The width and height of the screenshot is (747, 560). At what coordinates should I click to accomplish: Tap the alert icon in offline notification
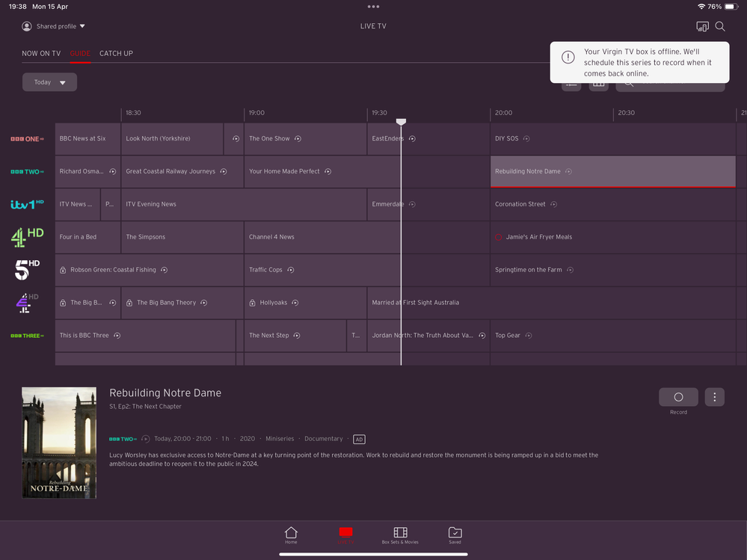568,57
